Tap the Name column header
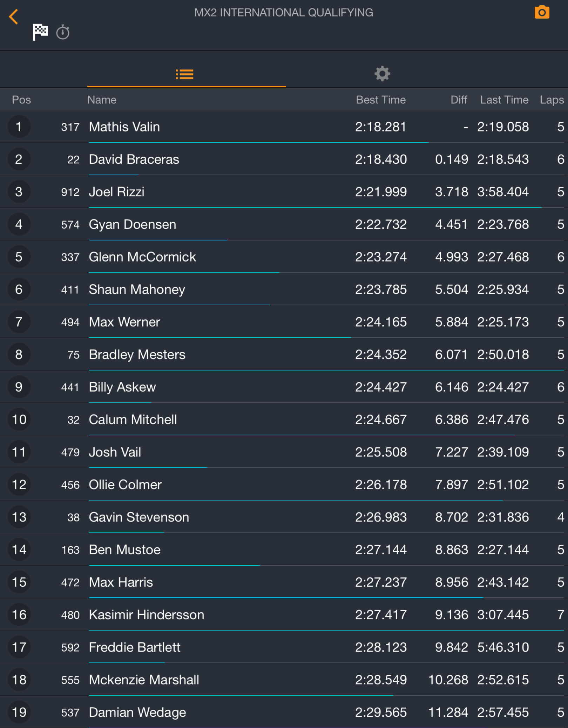This screenshot has width=568, height=728. click(102, 100)
